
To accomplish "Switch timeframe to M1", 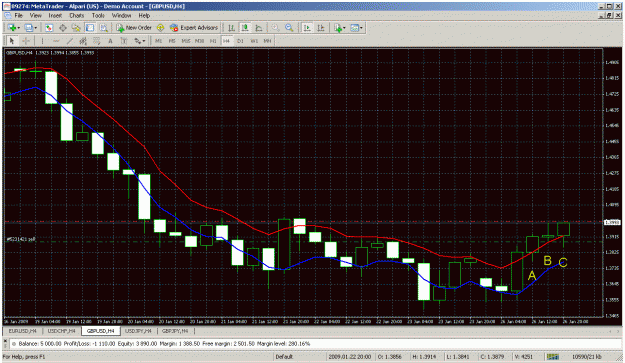I will click(159, 41).
